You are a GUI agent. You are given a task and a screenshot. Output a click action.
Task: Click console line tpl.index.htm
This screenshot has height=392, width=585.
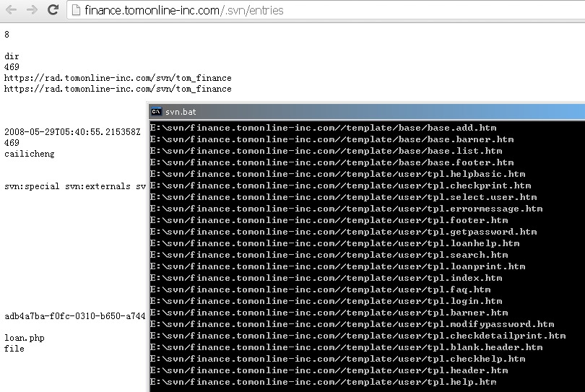coord(326,278)
